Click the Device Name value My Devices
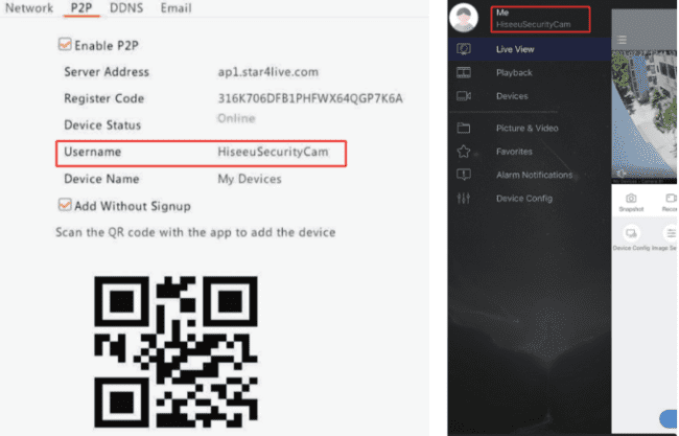The image size is (679, 436). point(250,179)
